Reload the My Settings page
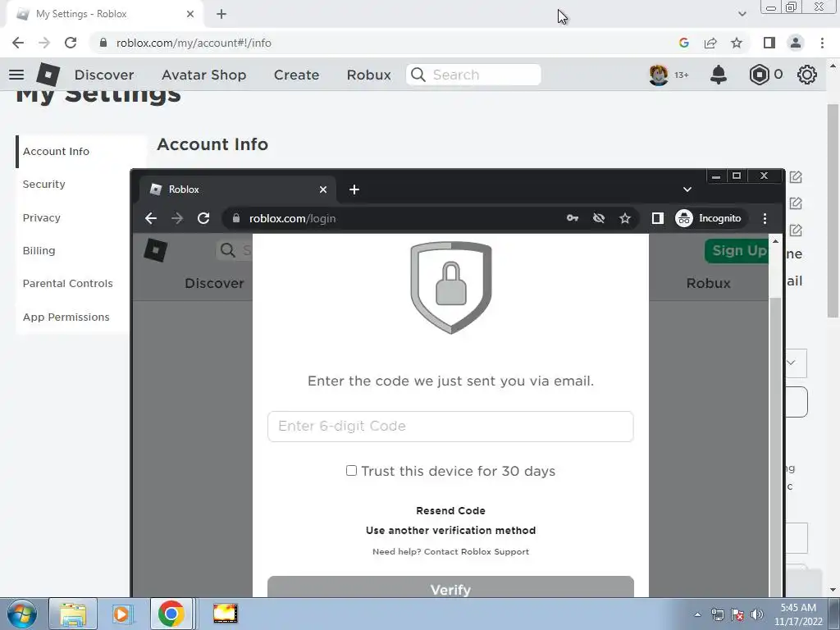This screenshot has width=840, height=630. point(71,43)
